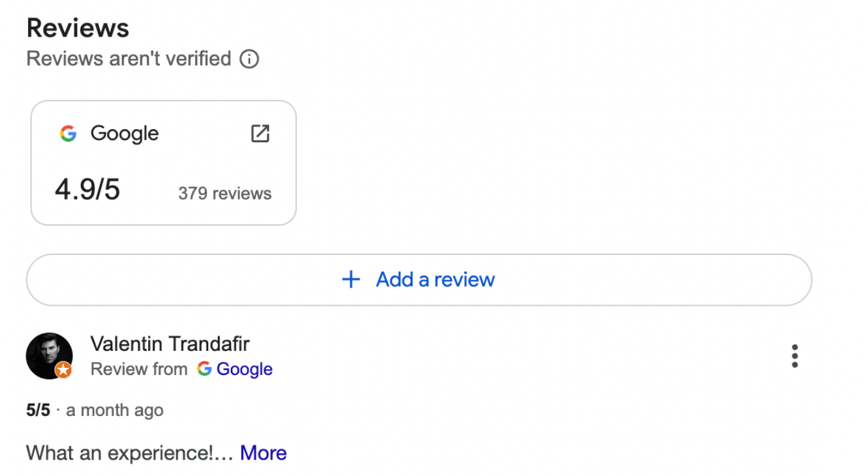Screen dimensions: 868x476
Task: Click the 5/5 rating on the review
Action: point(38,410)
